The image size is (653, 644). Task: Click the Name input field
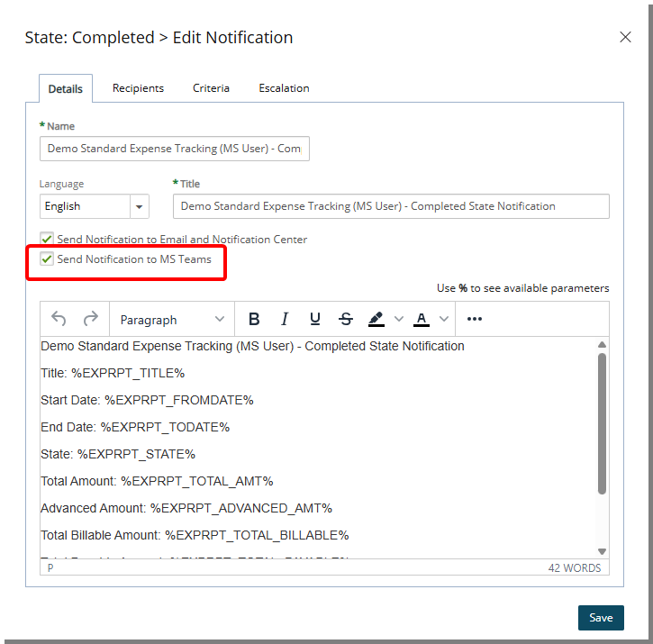(x=175, y=149)
